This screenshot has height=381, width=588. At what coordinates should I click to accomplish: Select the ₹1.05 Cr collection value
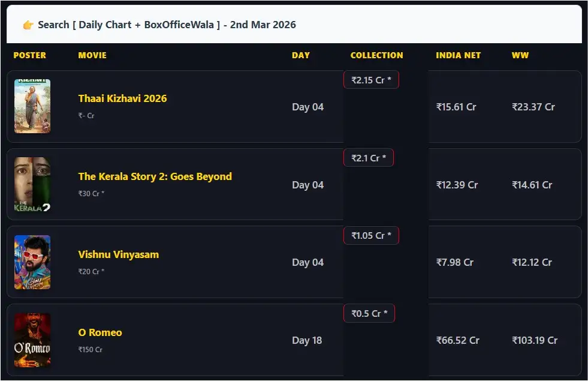371,235
